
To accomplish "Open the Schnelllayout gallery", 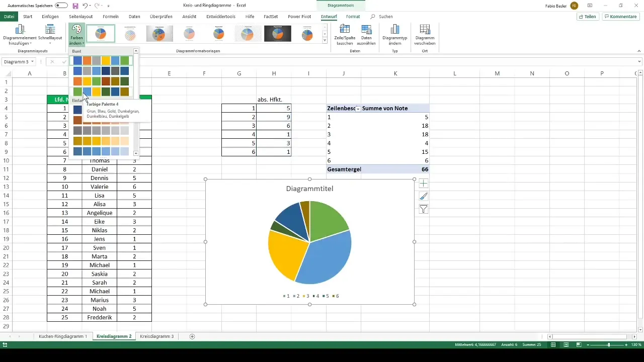I will tap(50, 34).
